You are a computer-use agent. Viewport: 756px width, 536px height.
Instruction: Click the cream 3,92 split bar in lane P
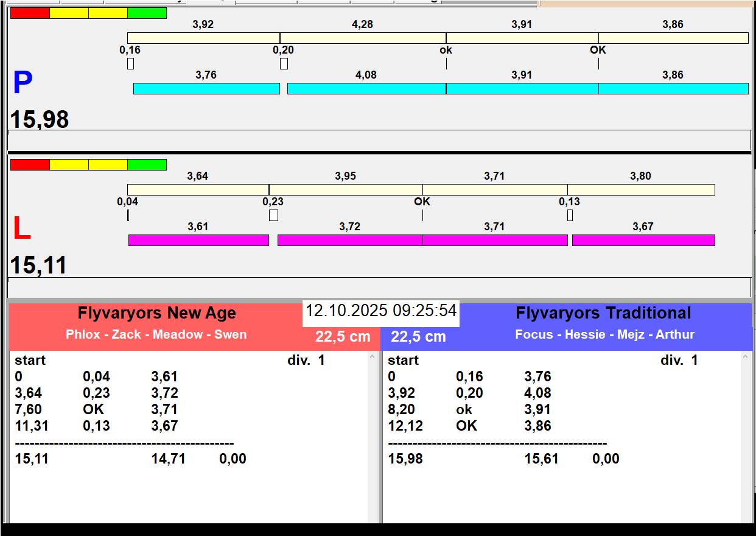click(203, 38)
